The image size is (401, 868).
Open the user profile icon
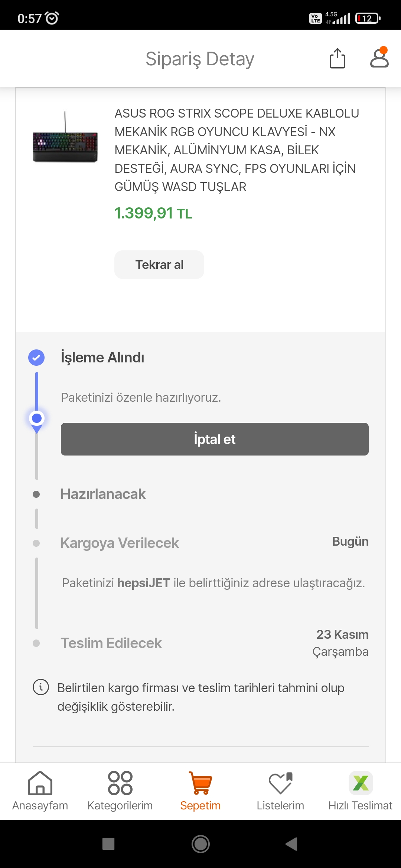[379, 58]
